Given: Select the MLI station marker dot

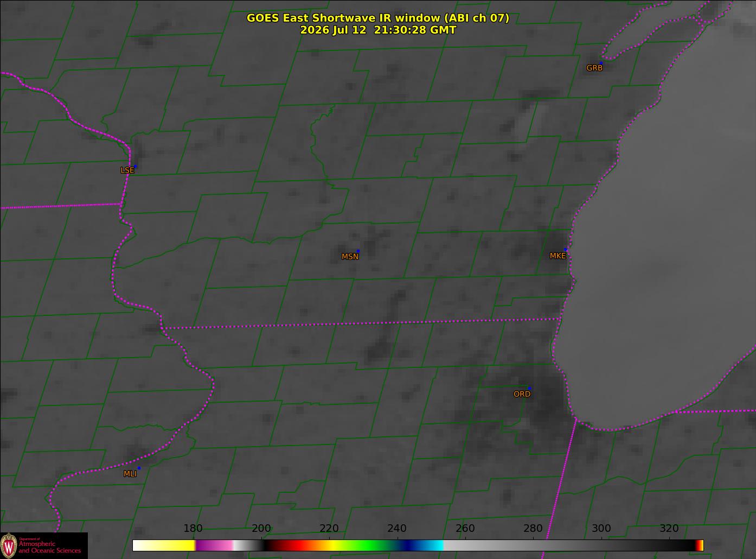Looking at the screenshot, I should coord(139,468).
